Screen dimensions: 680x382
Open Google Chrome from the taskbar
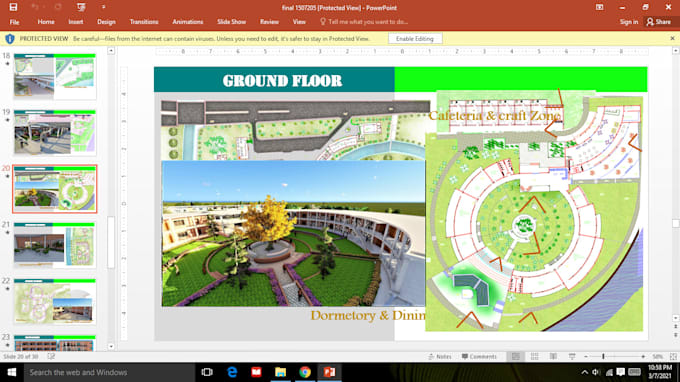click(x=305, y=372)
